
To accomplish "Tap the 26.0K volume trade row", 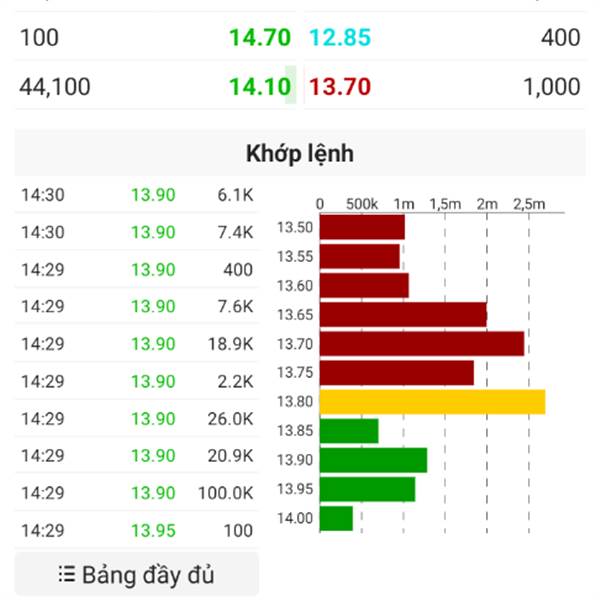I will click(137, 419).
